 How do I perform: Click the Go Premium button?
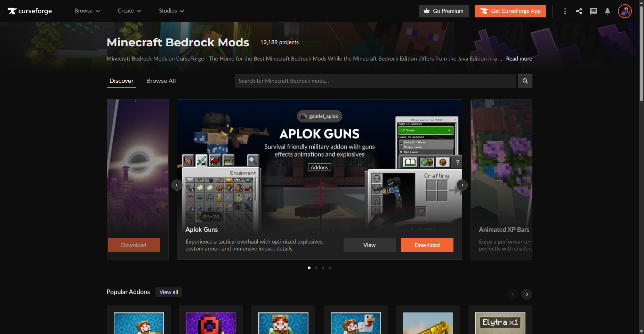point(444,11)
